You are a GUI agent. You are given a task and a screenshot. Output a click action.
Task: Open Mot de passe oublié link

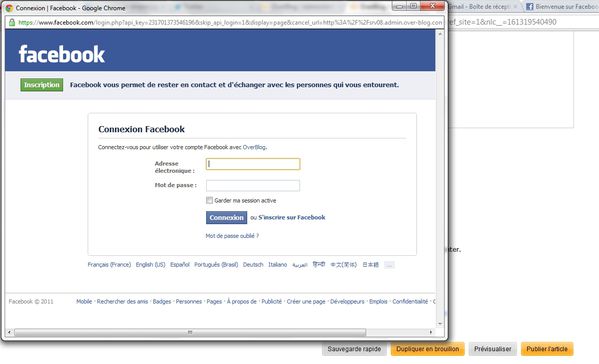(232, 236)
